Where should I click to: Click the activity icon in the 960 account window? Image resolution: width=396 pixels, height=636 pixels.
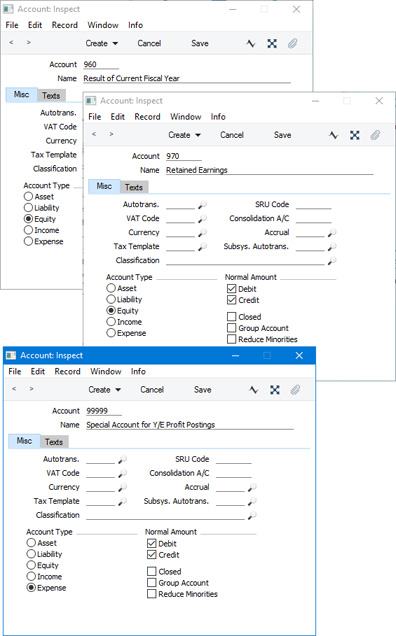(251, 43)
